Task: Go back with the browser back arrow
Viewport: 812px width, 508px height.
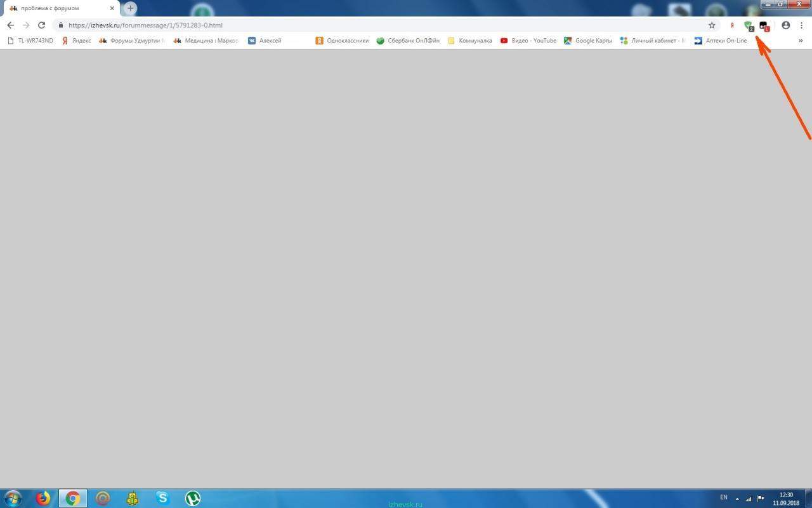Action: (10, 25)
